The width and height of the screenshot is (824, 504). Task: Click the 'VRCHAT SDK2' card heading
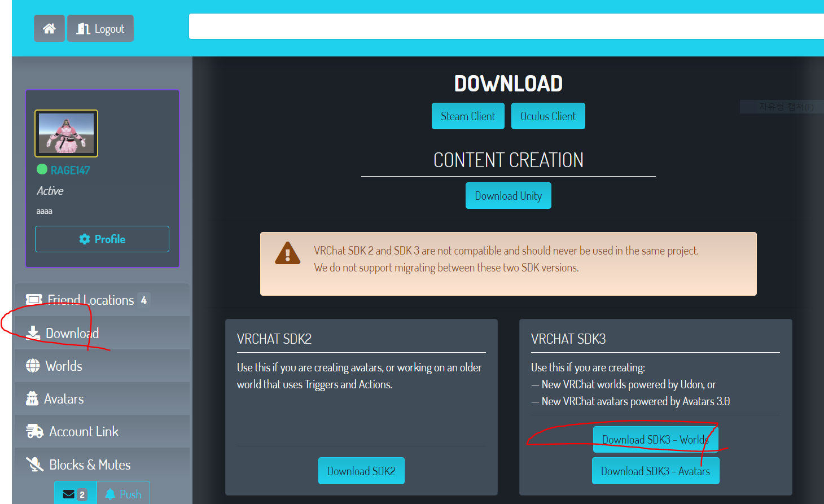point(274,339)
